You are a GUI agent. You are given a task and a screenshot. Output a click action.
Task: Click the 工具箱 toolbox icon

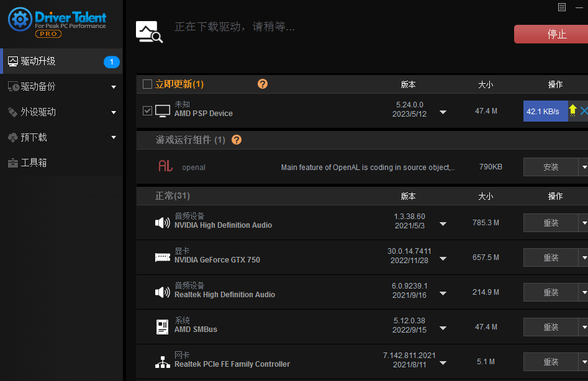pos(13,163)
